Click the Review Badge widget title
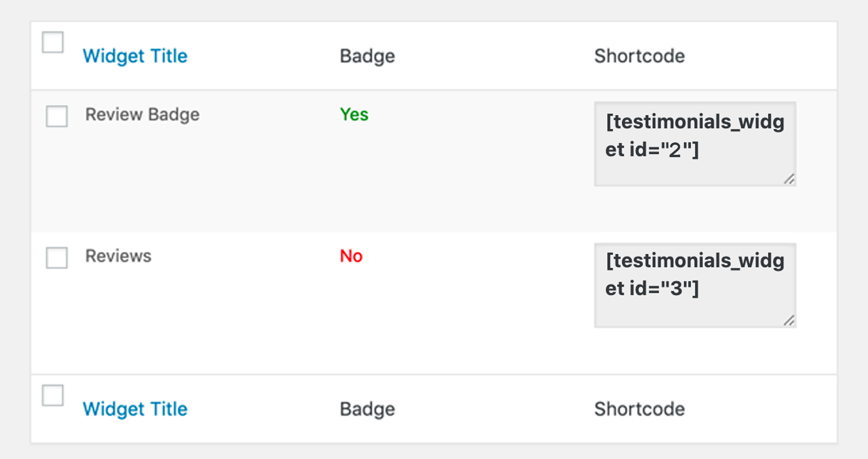The height and width of the screenshot is (459, 868). point(142,115)
